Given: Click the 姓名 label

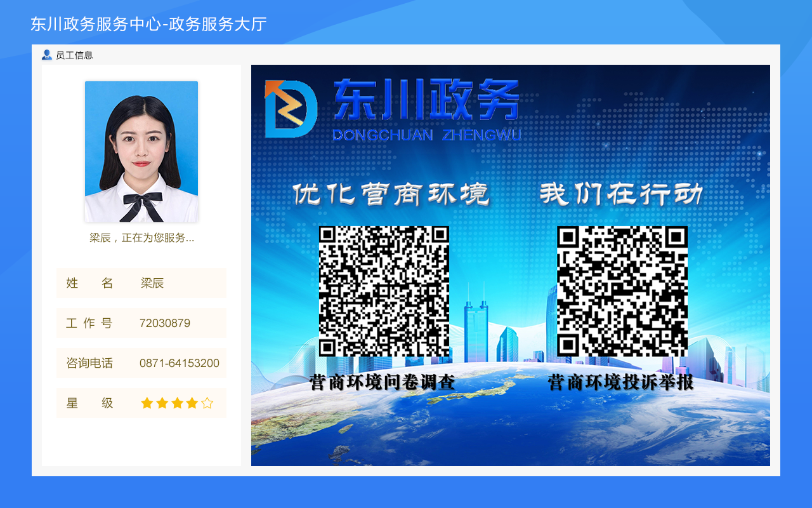Looking at the screenshot, I should [89, 283].
